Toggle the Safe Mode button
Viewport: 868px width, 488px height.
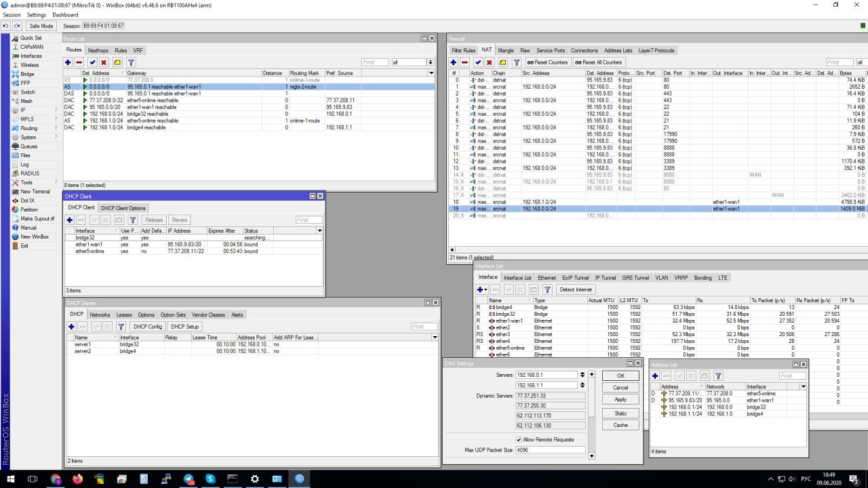(41, 26)
